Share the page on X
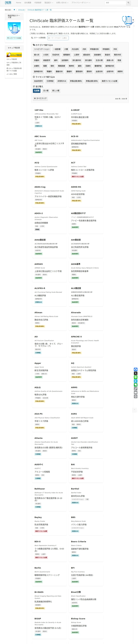 pyautogui.click(x=136, y=373)
